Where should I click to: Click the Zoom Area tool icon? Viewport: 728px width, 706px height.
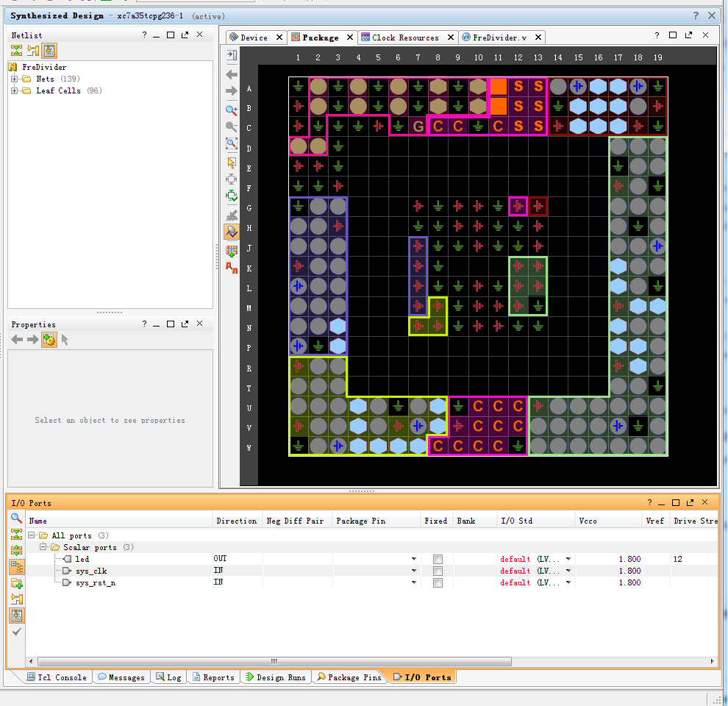click(232, 144)
